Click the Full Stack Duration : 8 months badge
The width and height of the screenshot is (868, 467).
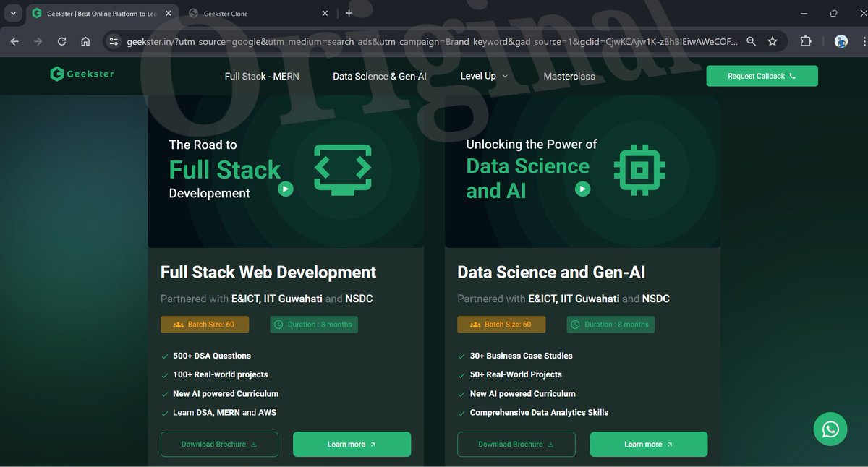pos(314,325)
